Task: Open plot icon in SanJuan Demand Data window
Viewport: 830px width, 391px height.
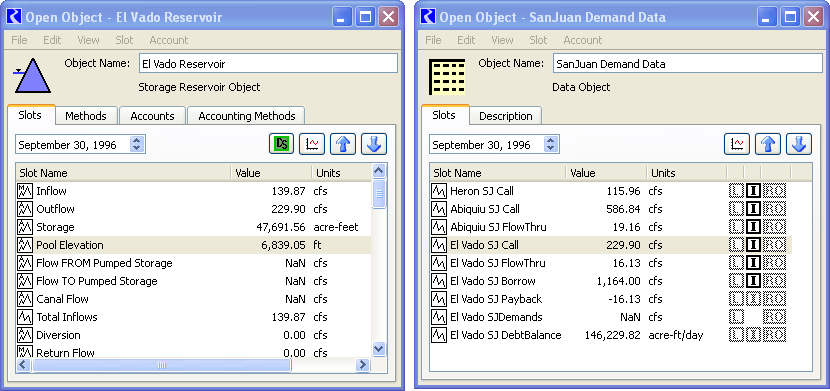Action: [x=737, y=144]
